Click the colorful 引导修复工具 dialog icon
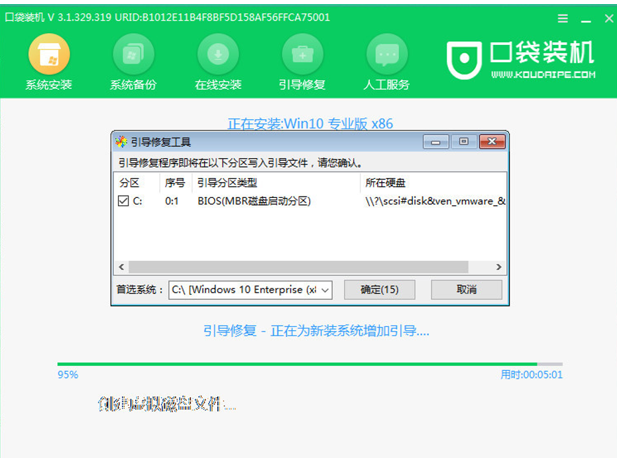This screenshot has height=459, width=617. click(x=121, y=142)
